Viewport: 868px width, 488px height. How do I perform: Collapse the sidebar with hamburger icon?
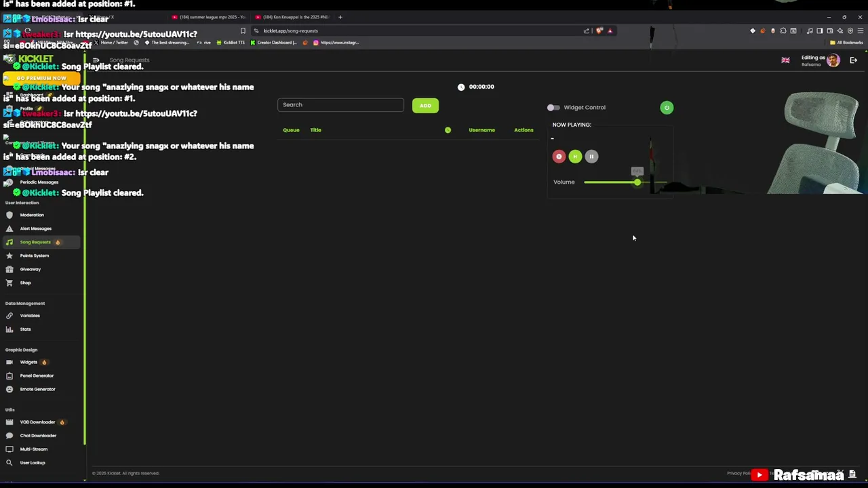click(96, 60)
